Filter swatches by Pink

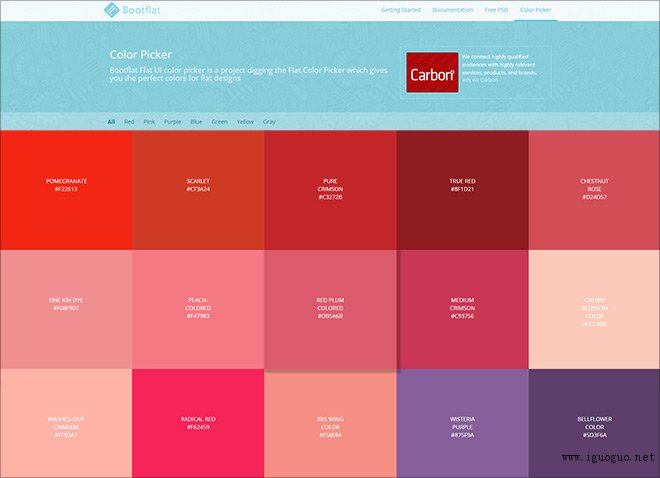149,121
